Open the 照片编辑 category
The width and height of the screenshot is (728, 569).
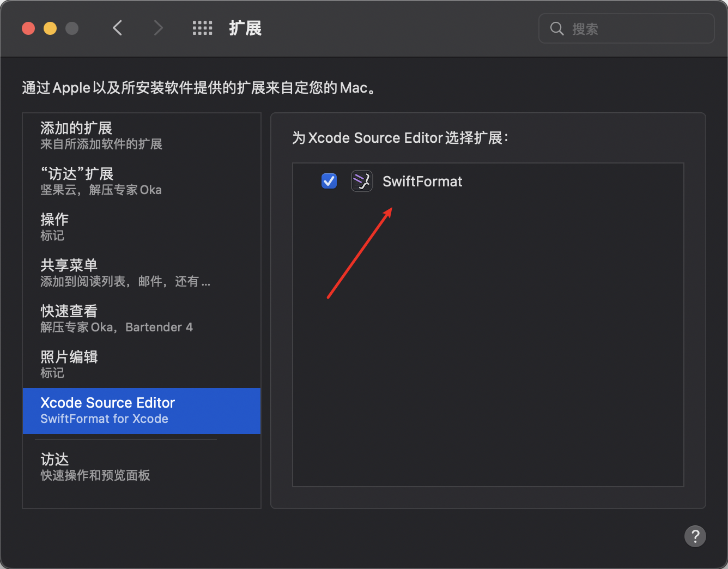point(142,365)
